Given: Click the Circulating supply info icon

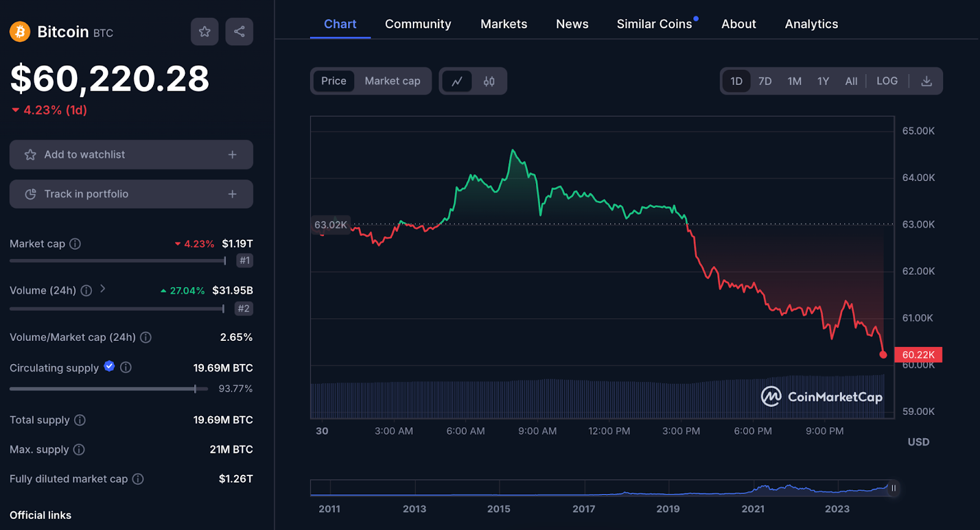Looking at the screenshot, I should [126, 367].
